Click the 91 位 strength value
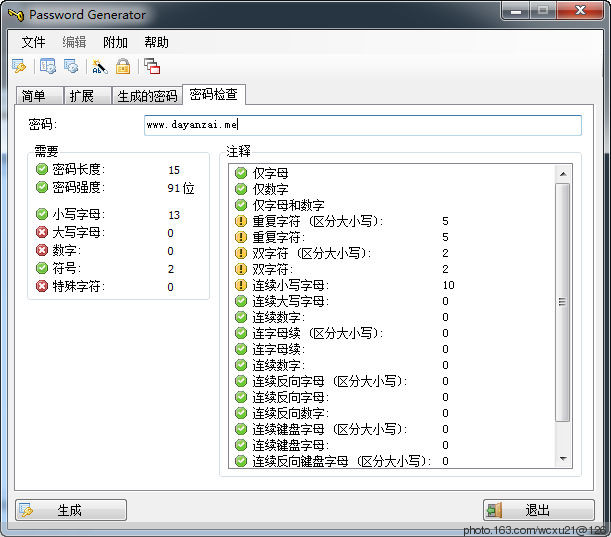This screenshot has width=611, height=537. coord(181,188)
